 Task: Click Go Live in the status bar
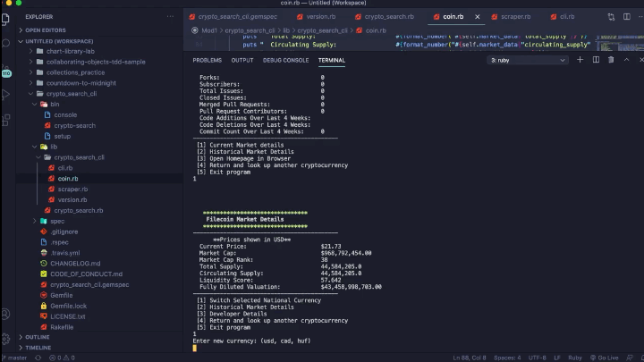pyautogui.click(x=604, y=358)
